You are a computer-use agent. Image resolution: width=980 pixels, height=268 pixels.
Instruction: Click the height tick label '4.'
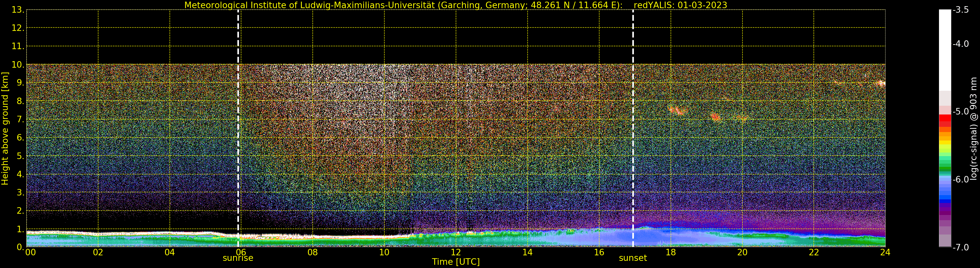coord(20,174)
